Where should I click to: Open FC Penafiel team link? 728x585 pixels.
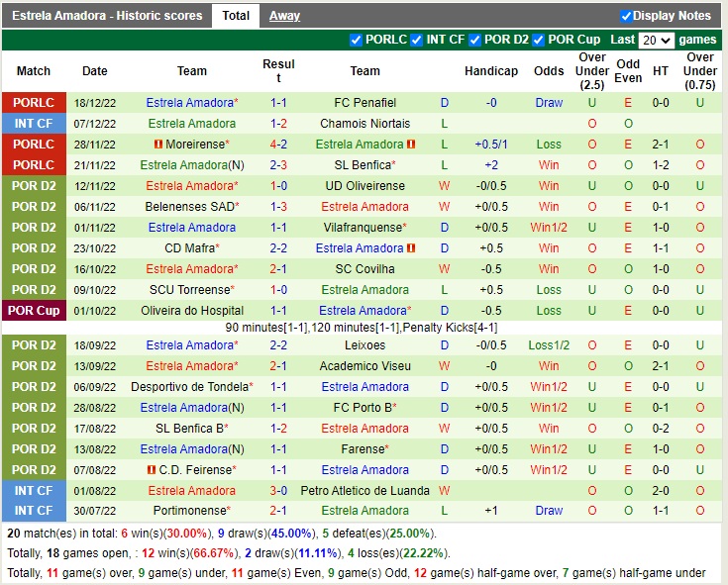(364, 103)
